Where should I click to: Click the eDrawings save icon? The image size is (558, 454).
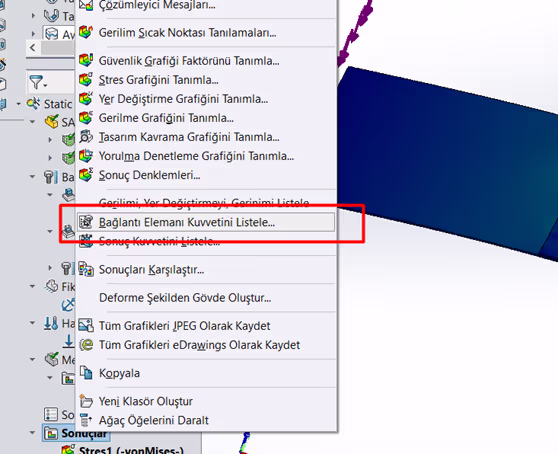coord(86,344)
